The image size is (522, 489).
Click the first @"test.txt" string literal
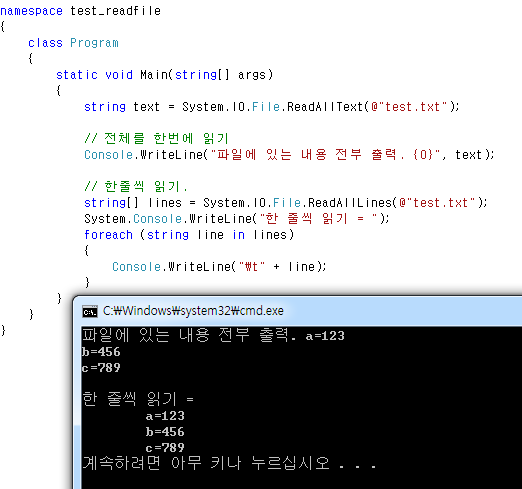point(409,107)
